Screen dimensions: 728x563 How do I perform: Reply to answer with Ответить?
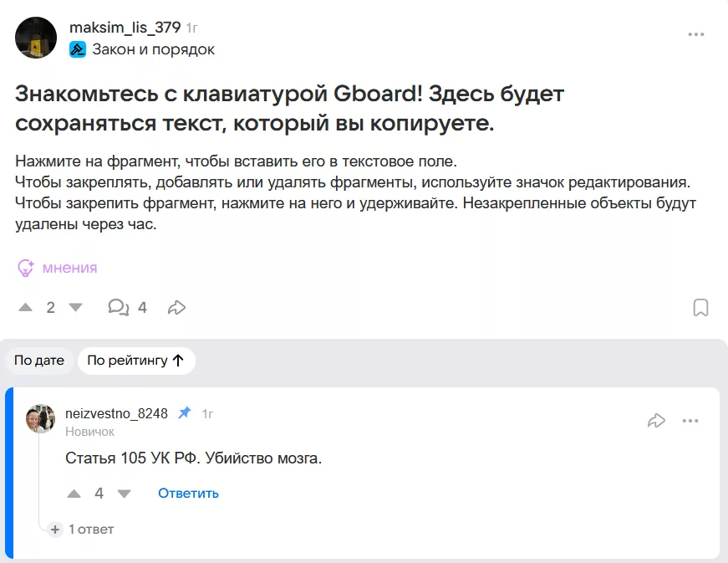[x=188, y=494]
